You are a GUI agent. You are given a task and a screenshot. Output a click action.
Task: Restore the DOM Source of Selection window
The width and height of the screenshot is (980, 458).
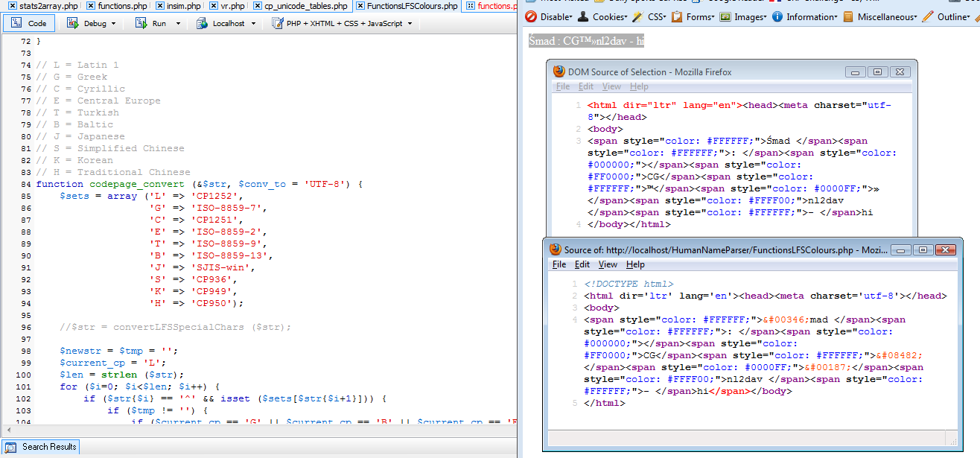point(878,72)
